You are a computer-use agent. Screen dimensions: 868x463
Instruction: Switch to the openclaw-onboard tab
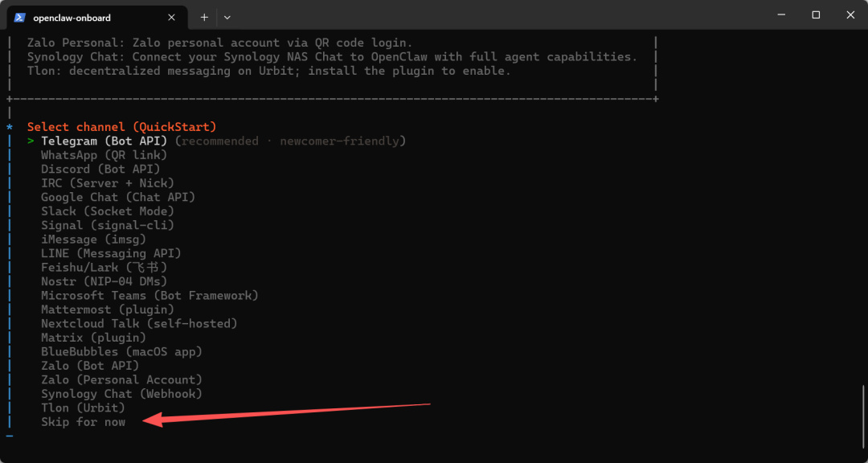[88, 17]
